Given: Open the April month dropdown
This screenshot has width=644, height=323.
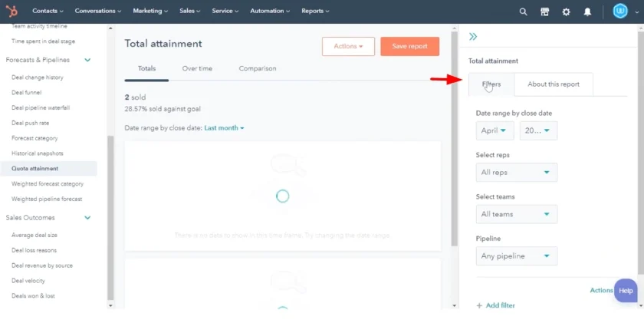Looking at the screenshot, I should click(495, 130).
